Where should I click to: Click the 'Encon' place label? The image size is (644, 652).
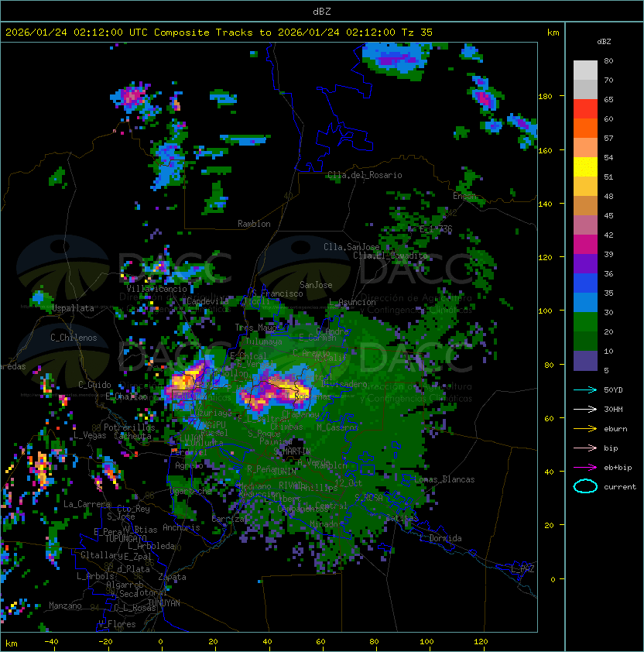click(x=465, y=196)
